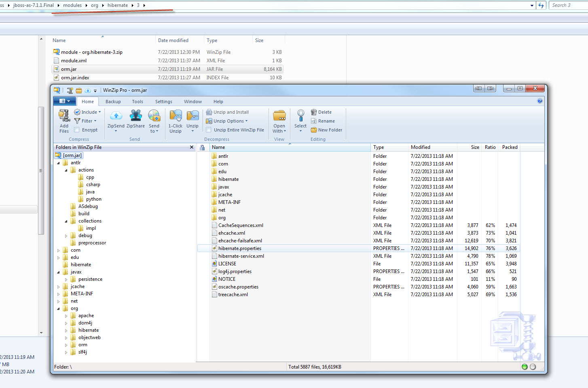Select the persistence folder in tree

point(90,280)
